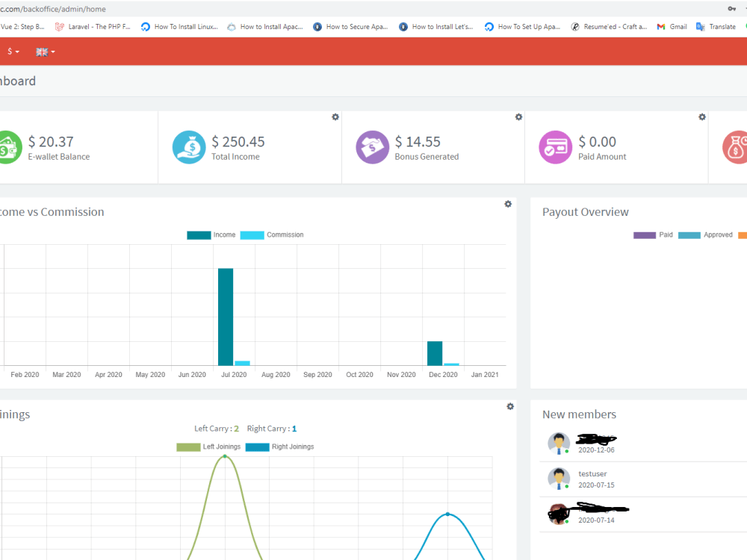Toggle Commission series legend swatch
Viewport: 747px width, 560px height.
click(252, 234)
